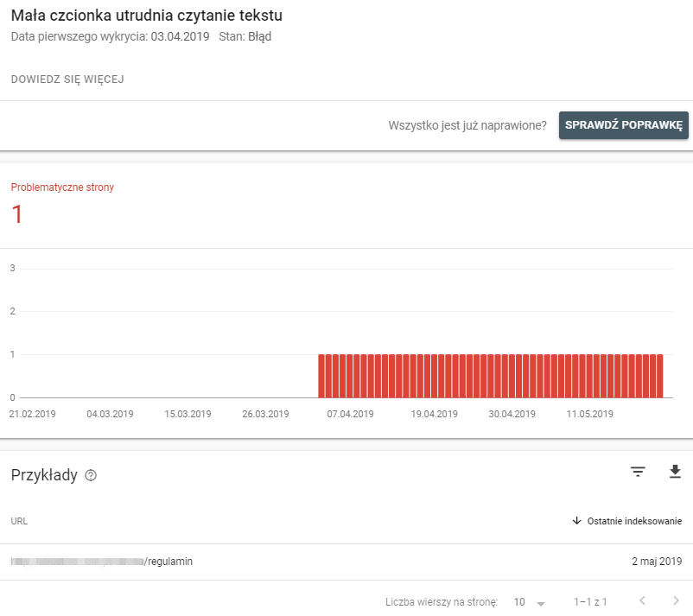Click the 11.05.2019 axis date label

coord(589,414)
